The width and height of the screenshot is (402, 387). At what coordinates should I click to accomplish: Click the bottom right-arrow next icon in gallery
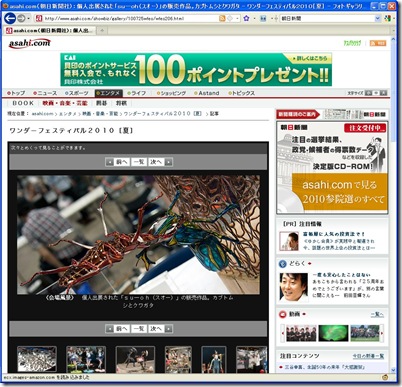tap(169, 329)
